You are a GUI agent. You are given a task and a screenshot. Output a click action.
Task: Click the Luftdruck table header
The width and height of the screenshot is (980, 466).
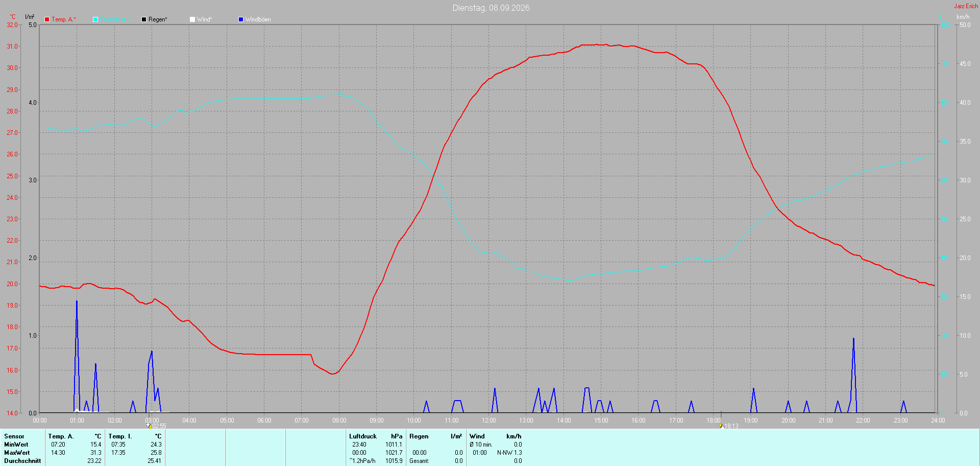(363, 436)
